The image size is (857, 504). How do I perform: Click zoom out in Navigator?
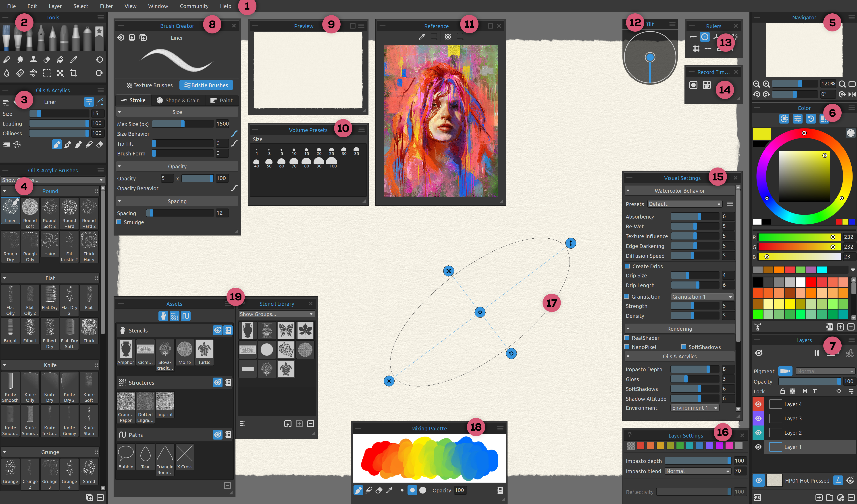coord(756,84)
